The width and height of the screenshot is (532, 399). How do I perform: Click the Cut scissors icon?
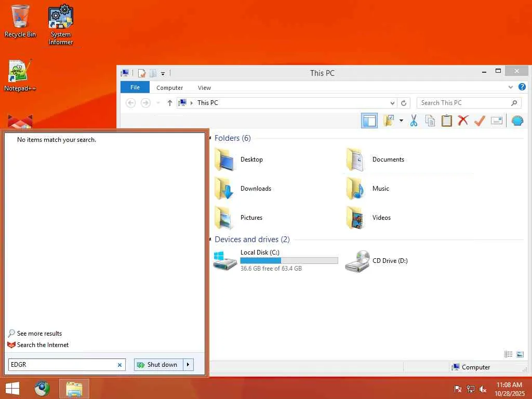pyautogui.click(x=414, y=121)
